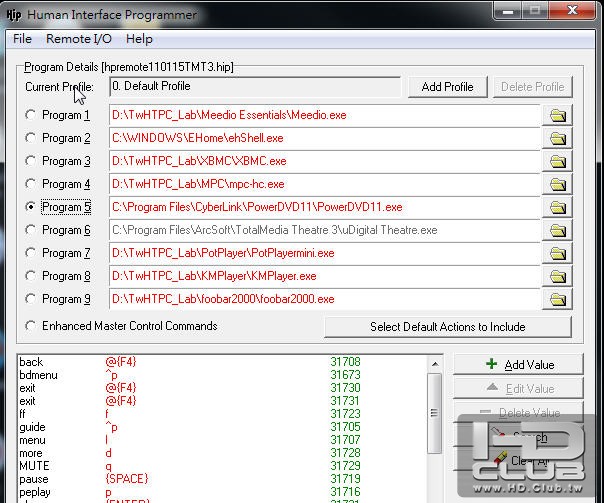Select the 'peplay' row in command list

pos(222,492)
